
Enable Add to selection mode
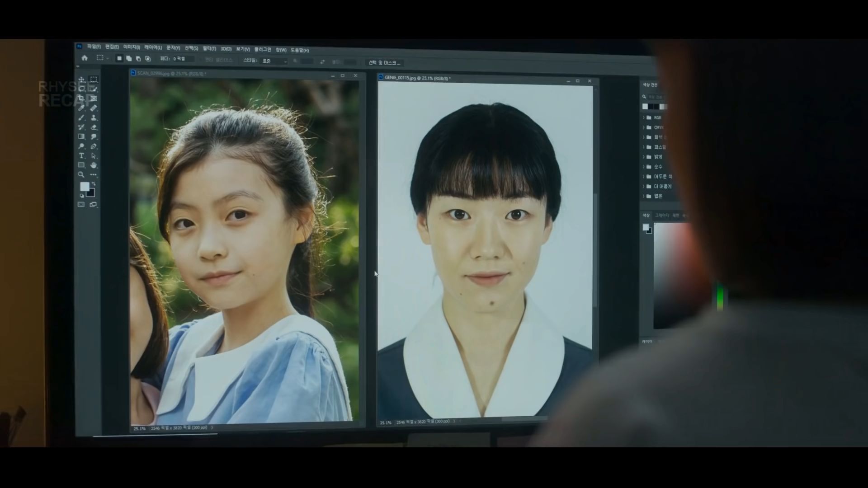(x=129, y=58)
